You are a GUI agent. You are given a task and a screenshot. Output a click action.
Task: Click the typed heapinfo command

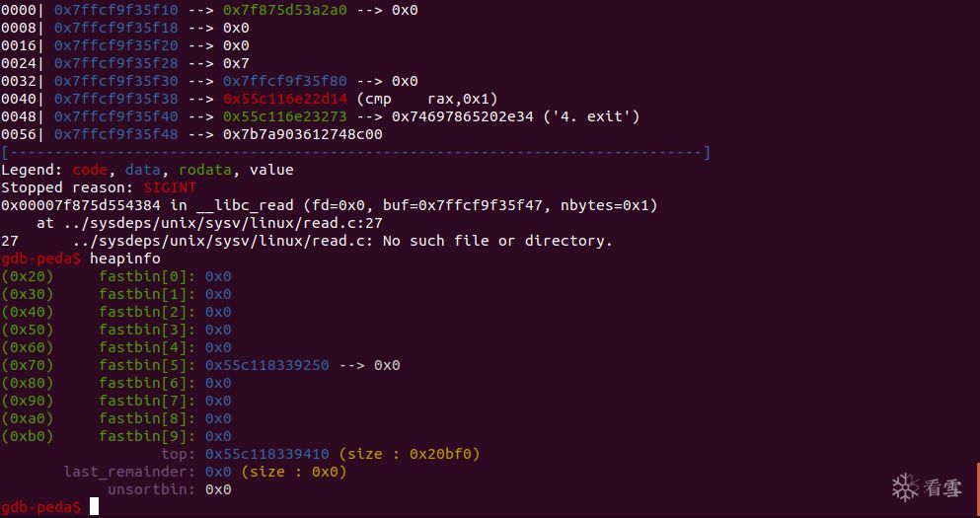click(x=124, y=259)
